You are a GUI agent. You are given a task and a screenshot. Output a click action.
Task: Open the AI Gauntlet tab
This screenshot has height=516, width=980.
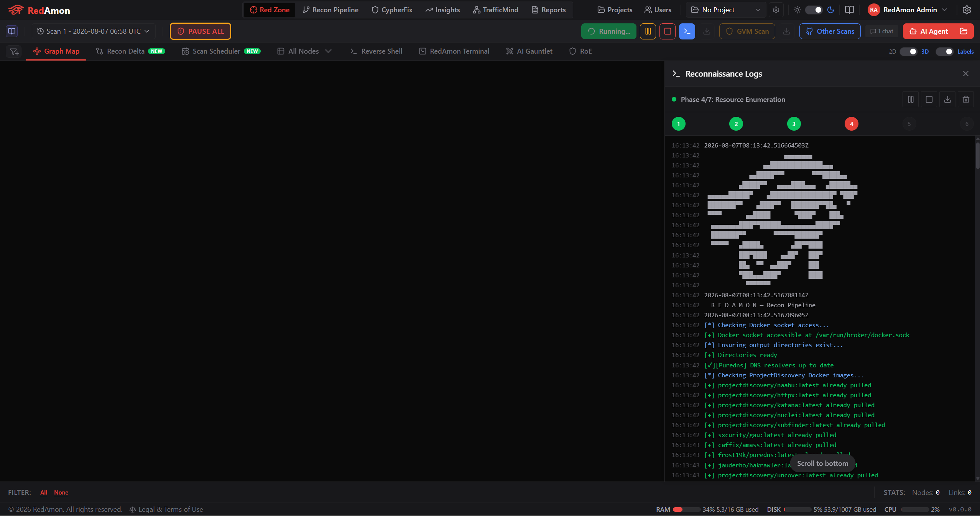click(x=529, y=51)
